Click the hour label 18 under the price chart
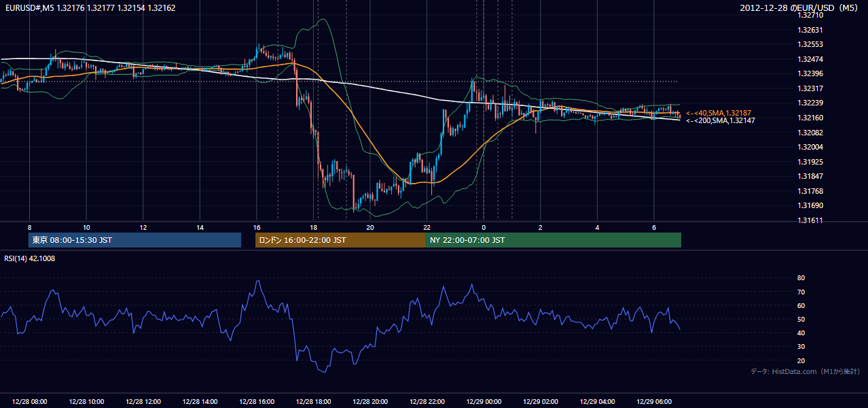868x408 pixels. (313, 227)
